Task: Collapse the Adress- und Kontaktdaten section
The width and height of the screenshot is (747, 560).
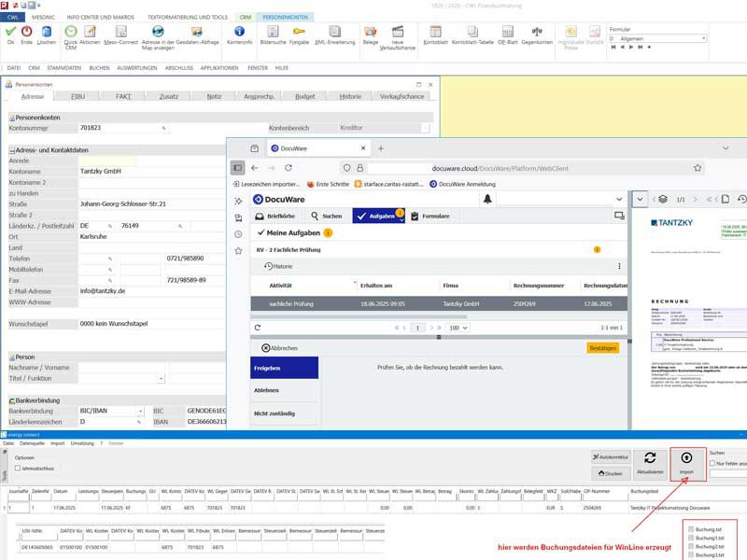Action: [x=12, y=150]
